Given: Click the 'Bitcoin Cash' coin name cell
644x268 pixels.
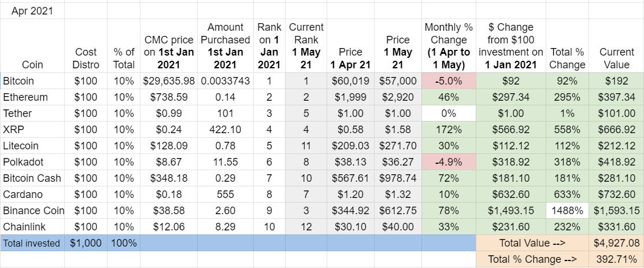Looking at the screenshot, I should pyautogui.click(x=32, y=178).
